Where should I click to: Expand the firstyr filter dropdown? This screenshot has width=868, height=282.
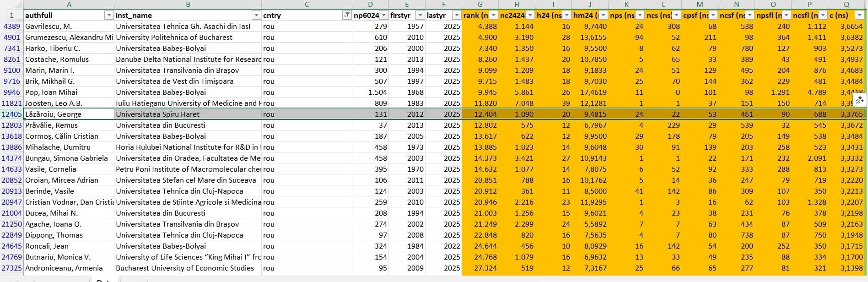[420, 16]
